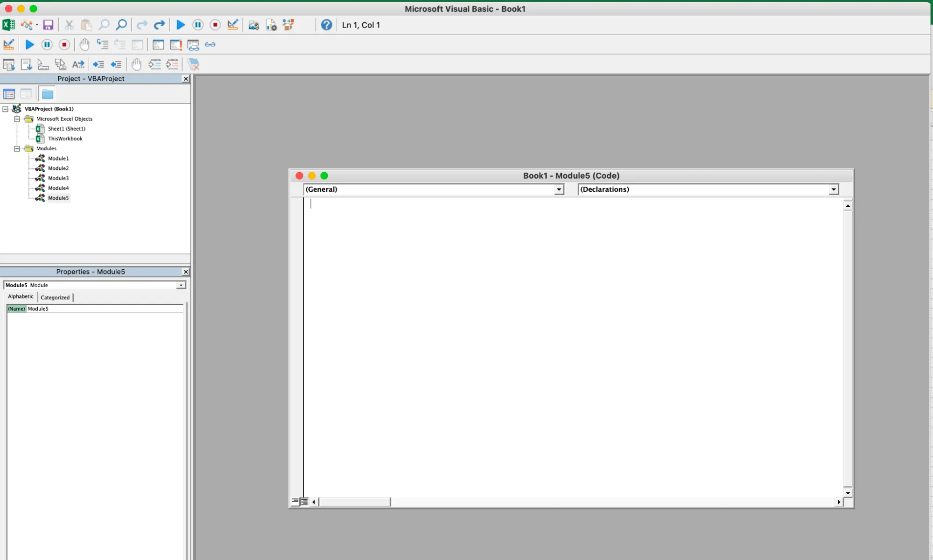Select Module3 in the project tree
Viewport: 933px width, 560px height.
pos(58,178)
